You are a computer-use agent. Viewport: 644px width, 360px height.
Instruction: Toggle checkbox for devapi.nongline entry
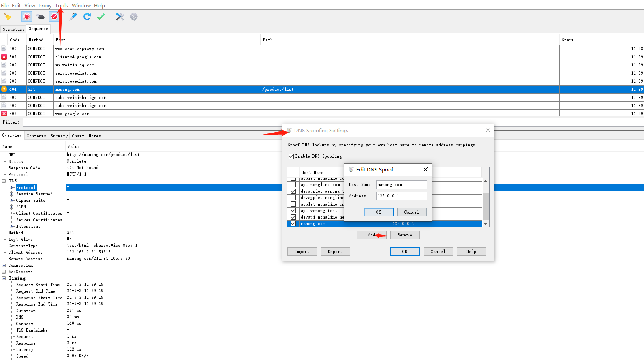point(293,217)
